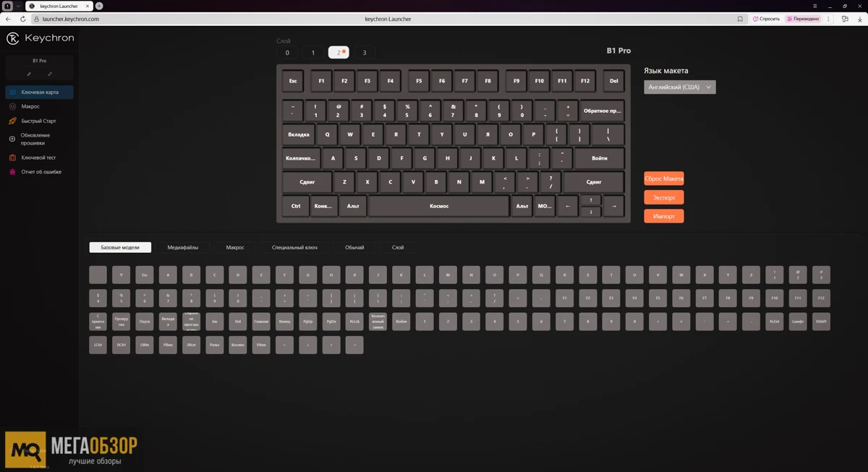Screen dimensions: 868x472
Task: Switch to layer 1
Action: pyautogui.click(x=312, y=53)
